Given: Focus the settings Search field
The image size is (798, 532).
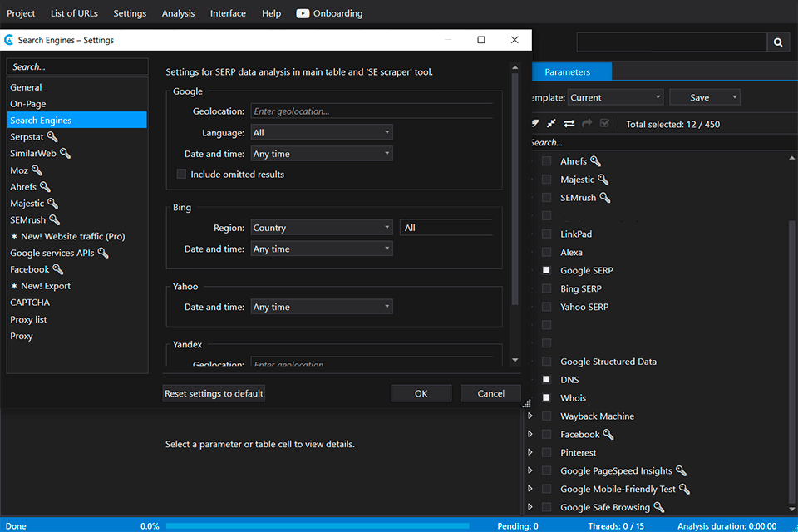Looking at the screenshot, I should (76, 66).
